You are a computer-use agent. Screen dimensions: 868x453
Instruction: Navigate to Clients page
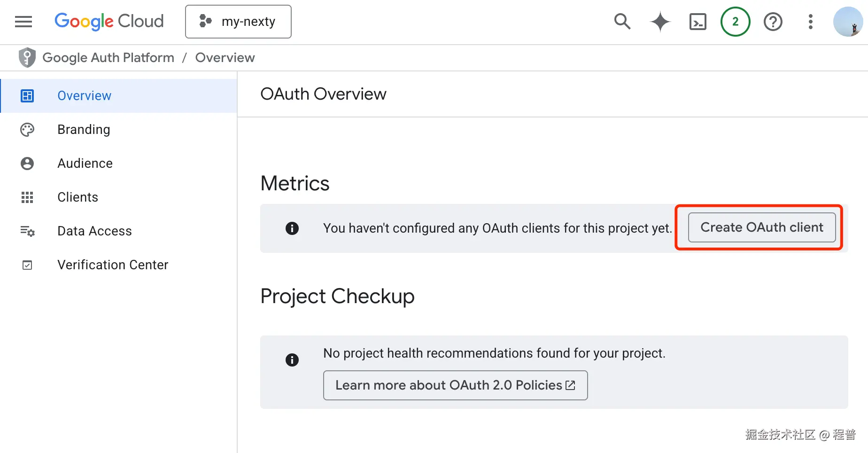tap(77, 197)
